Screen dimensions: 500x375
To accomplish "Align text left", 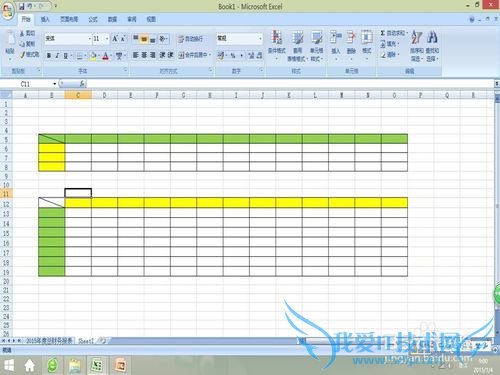I will tap(136, 55).
